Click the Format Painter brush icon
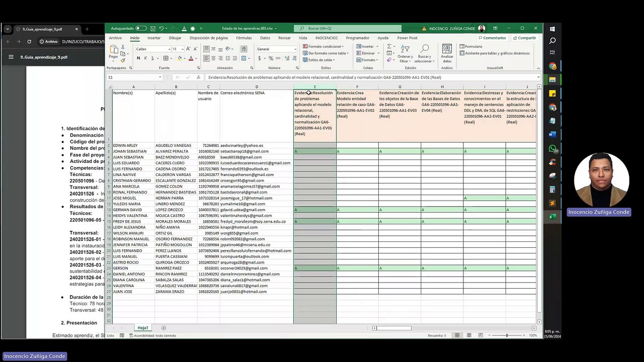Viewport: 644px width, 362px height. (x=123, y=61)
